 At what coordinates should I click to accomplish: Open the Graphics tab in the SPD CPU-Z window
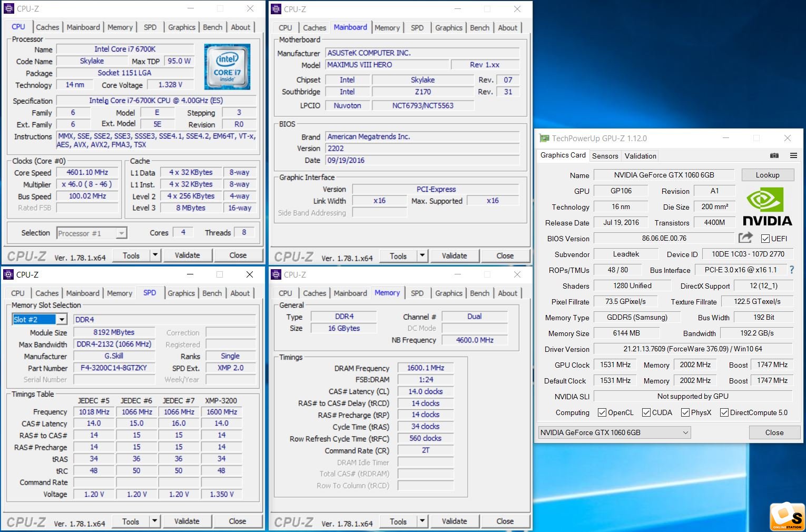coord(181,293)
